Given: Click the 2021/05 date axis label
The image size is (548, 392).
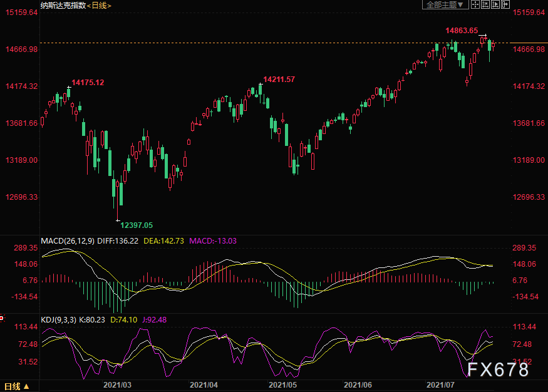Looking at the screenshot, I should coord(282,385).
